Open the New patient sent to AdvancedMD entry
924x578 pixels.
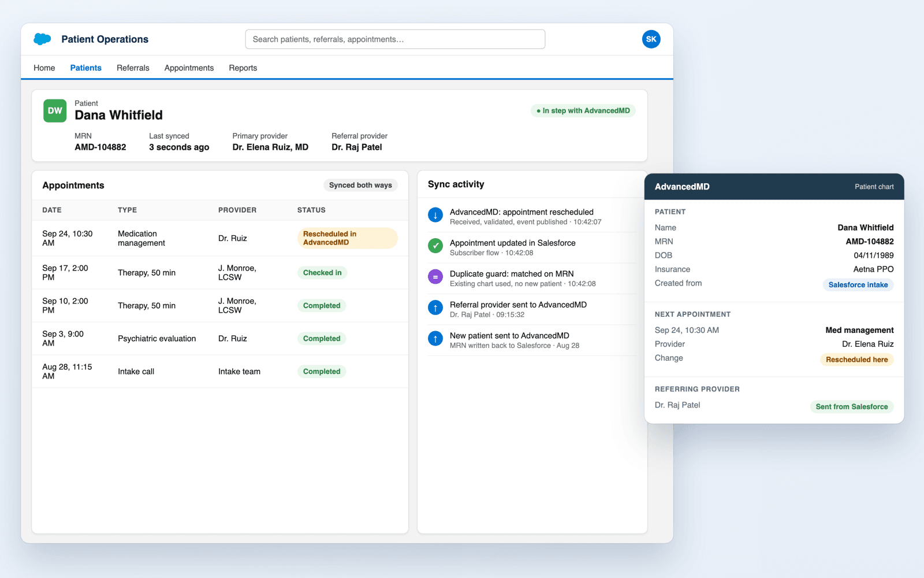tap(532, 340)
